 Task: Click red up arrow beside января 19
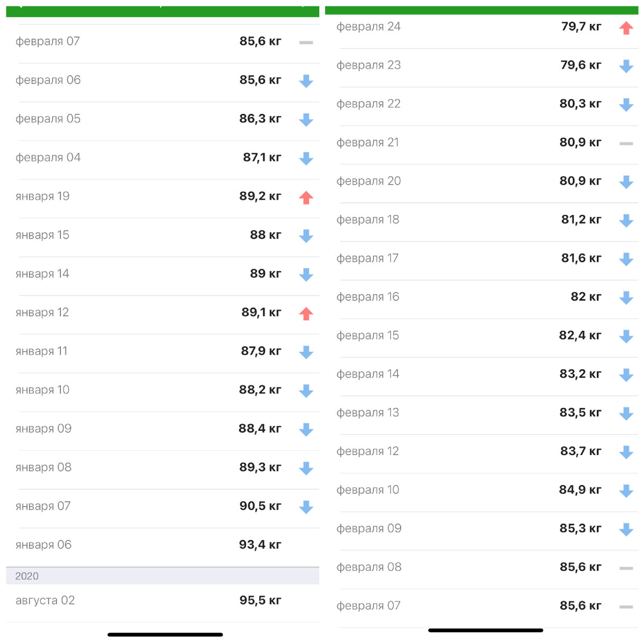point(306,197)
